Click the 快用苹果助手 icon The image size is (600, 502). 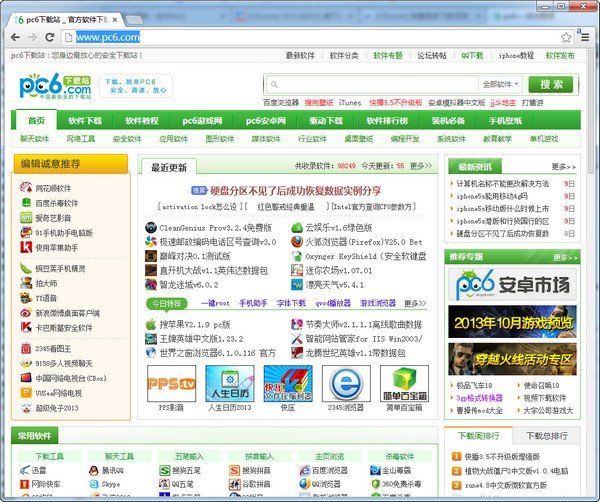(26, 247)
